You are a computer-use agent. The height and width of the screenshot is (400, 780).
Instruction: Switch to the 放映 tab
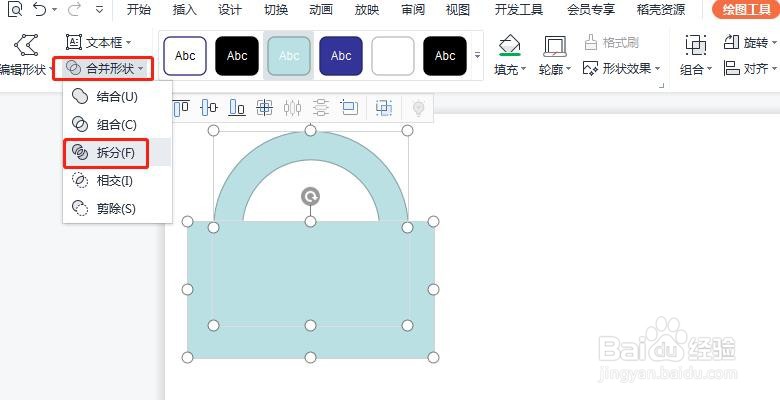coord(367,9)
